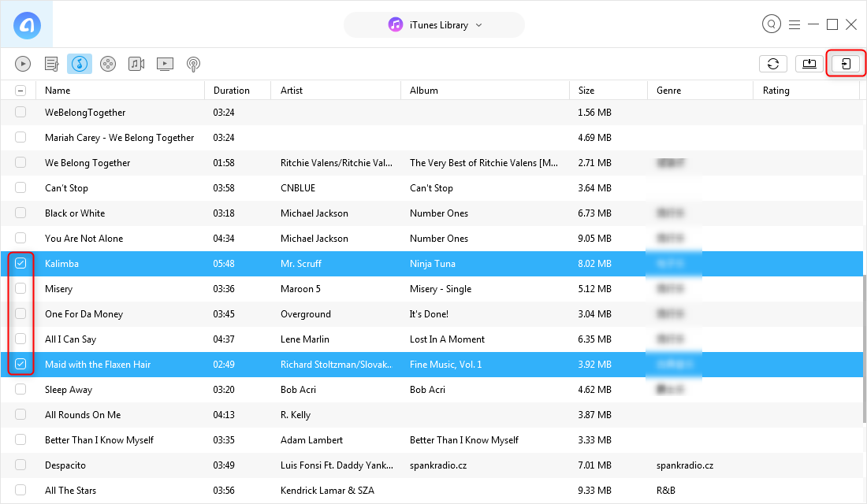Select the music songs category icon

80,64
